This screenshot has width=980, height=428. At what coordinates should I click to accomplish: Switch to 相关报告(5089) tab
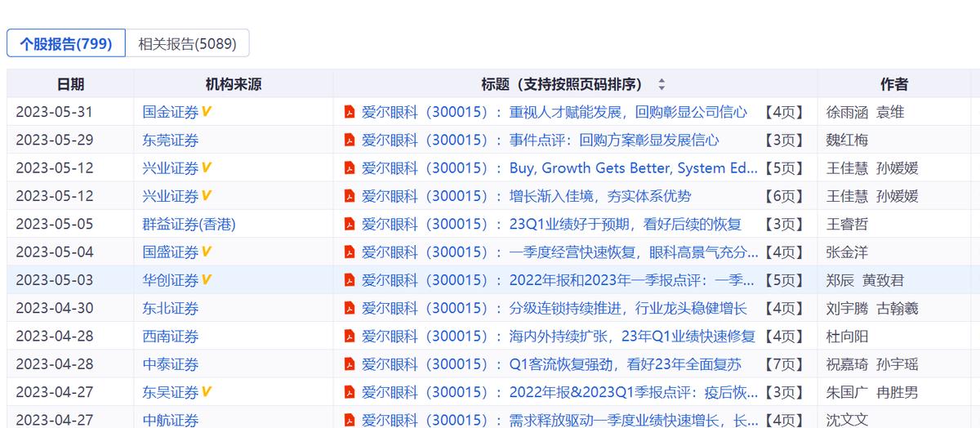coord(187,43)
